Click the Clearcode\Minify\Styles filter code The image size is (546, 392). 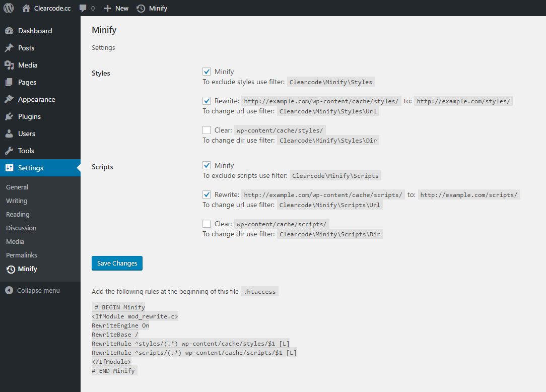(x=331, y=82)
